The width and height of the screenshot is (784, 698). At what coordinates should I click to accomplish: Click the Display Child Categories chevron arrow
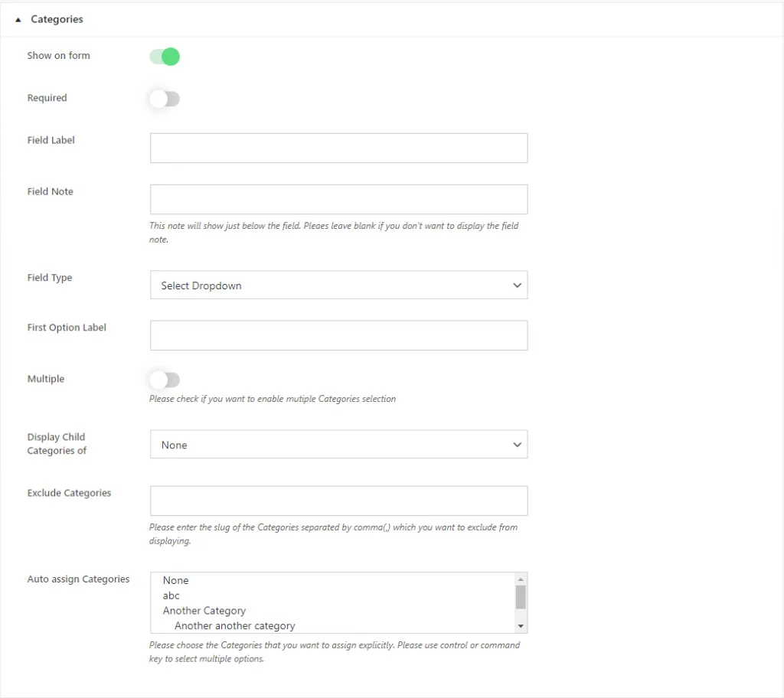point(517,445)
